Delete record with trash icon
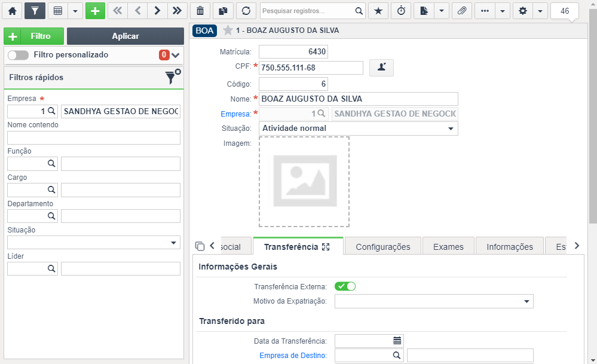 pyautogui.click(x=200, y=11)
